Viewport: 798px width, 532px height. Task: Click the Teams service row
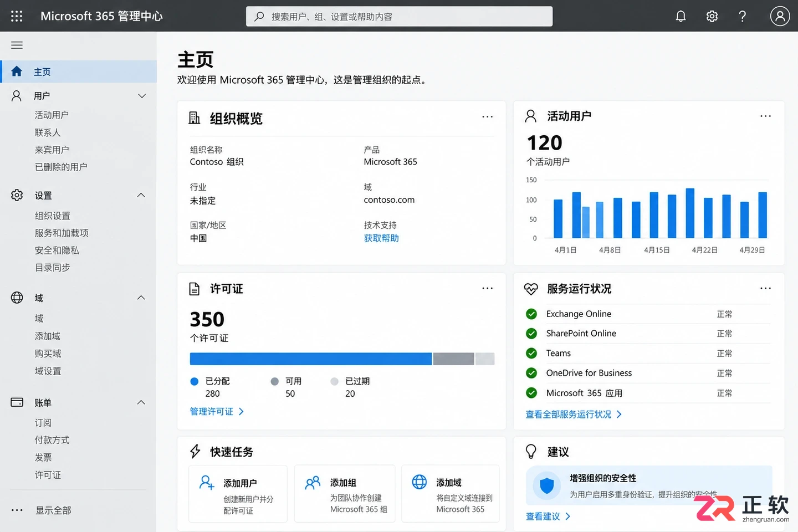tap(647, 354)
